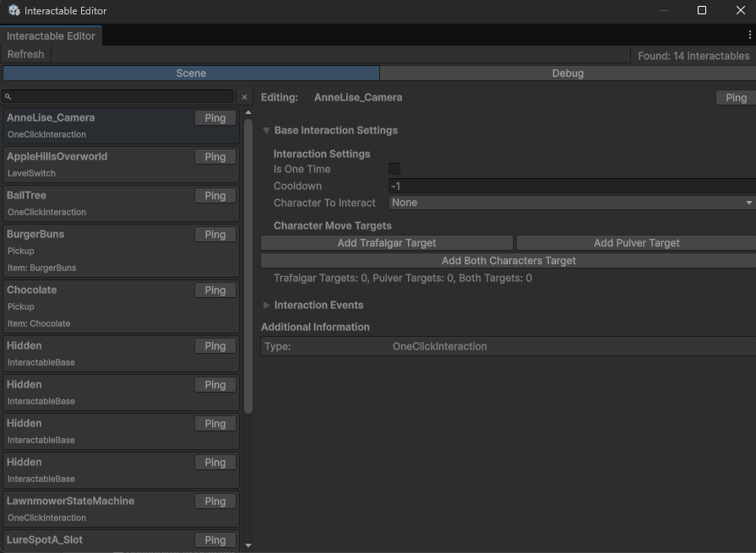Click the search magnifier icon
The image size is (756, 553).
tap(8, 96)
